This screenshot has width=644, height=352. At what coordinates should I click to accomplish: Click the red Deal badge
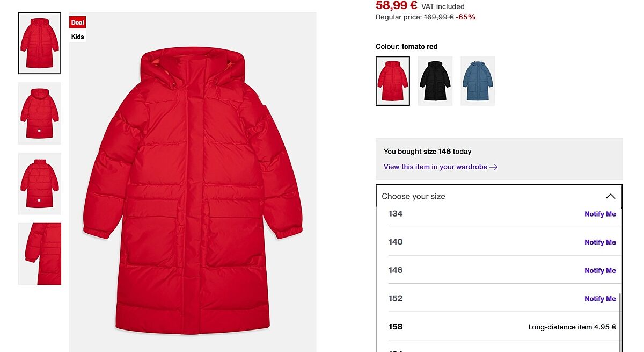point(78,23)
